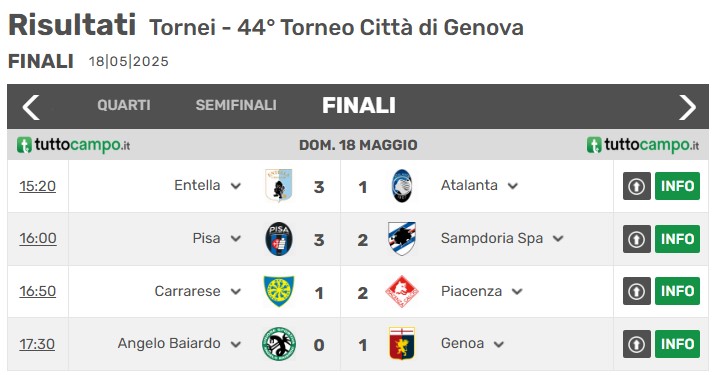This screenshot has height=375, width=716.
Task: Expand the chevron next to Carrarese
Action: [236, 291]
